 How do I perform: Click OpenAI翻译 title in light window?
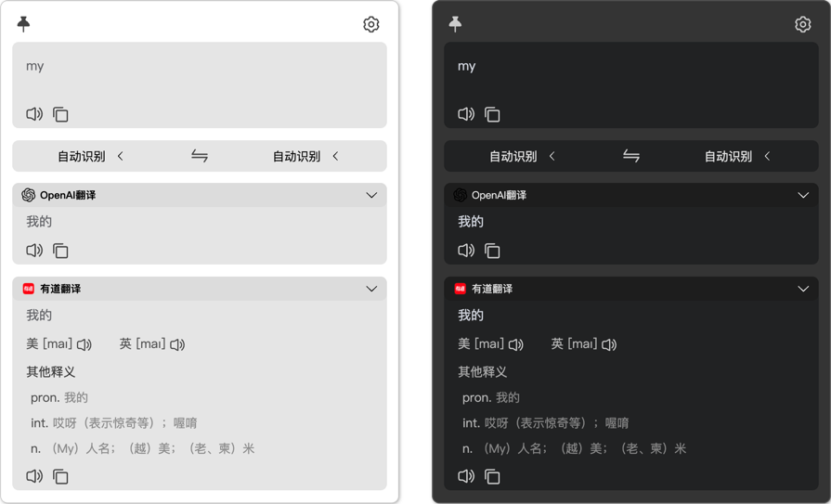tap(68, 195)
